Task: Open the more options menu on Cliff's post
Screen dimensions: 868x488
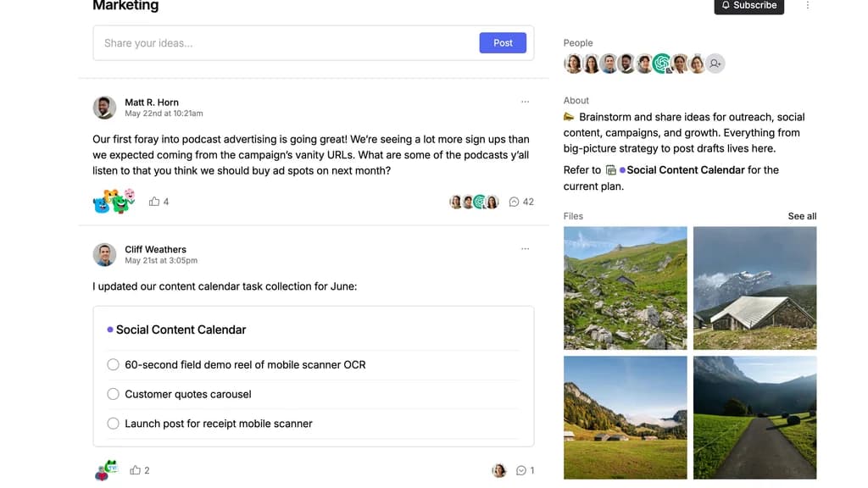Action: click(x=525, y=249)
